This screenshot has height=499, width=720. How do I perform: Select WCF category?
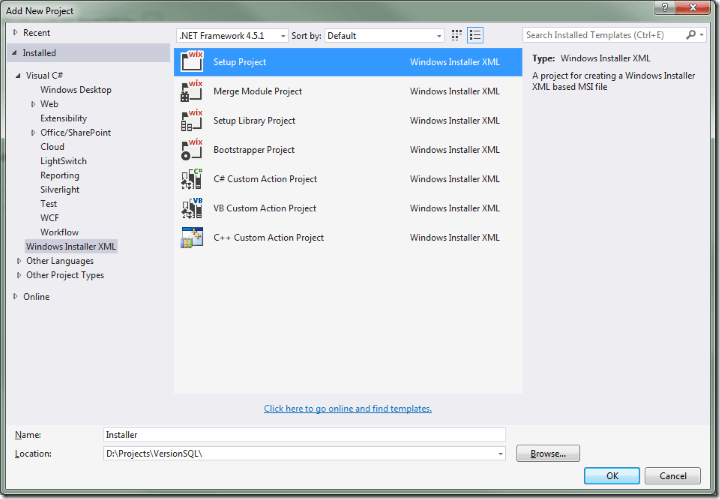click(50, 218)
